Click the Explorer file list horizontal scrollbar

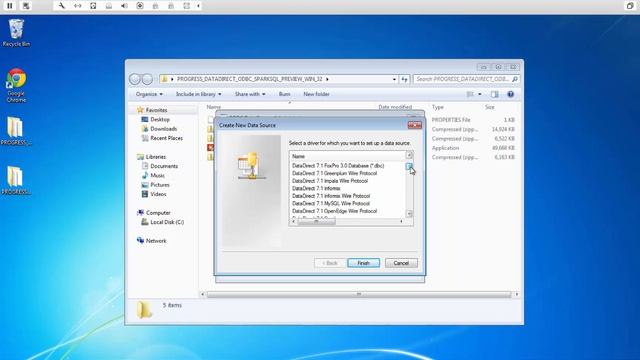point(359,294)
